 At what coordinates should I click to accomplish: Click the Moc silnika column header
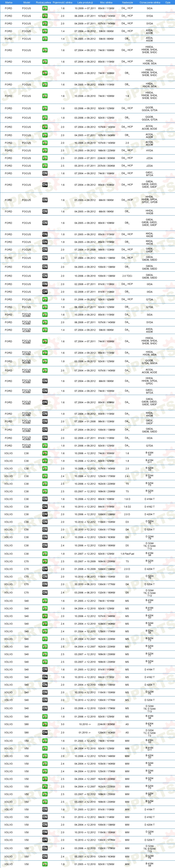tap(106, 2)
